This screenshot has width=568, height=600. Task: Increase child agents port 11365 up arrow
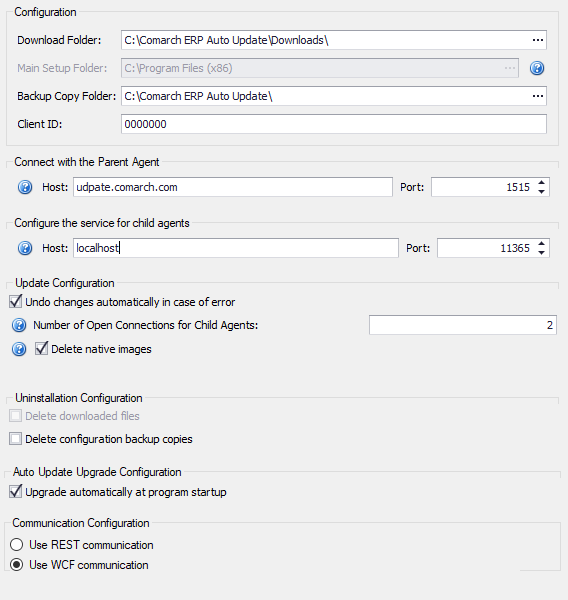(541, 243)
